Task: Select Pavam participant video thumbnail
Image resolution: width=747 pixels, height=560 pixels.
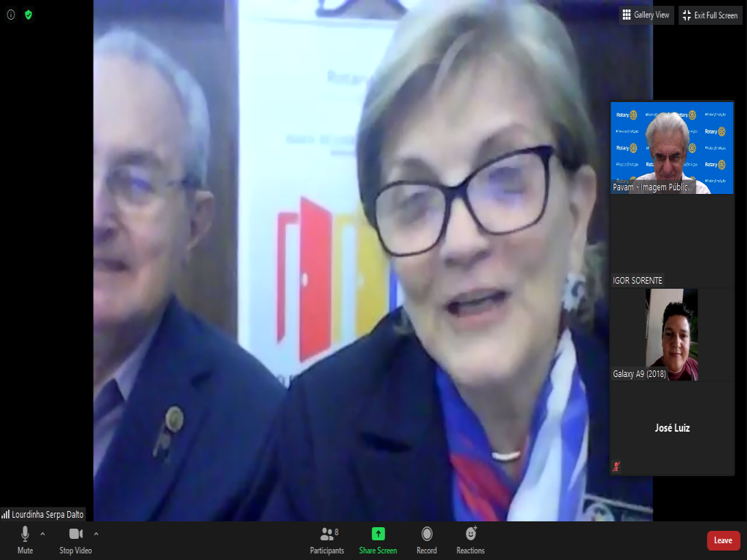Action: pyautogui.click(x=672, y=148)
